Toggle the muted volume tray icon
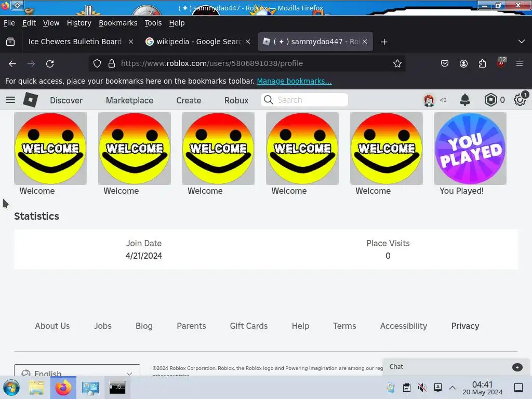 coord(422,388)
